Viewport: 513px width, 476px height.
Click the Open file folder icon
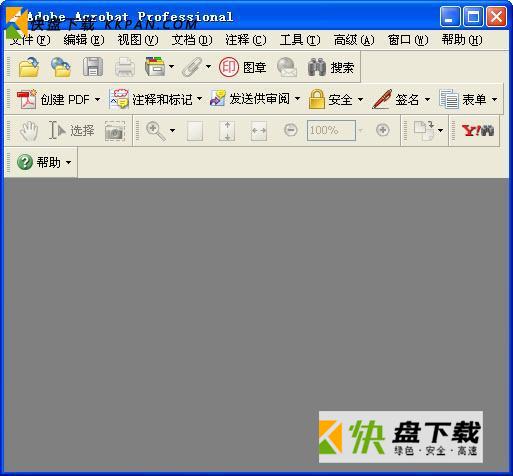29,67
